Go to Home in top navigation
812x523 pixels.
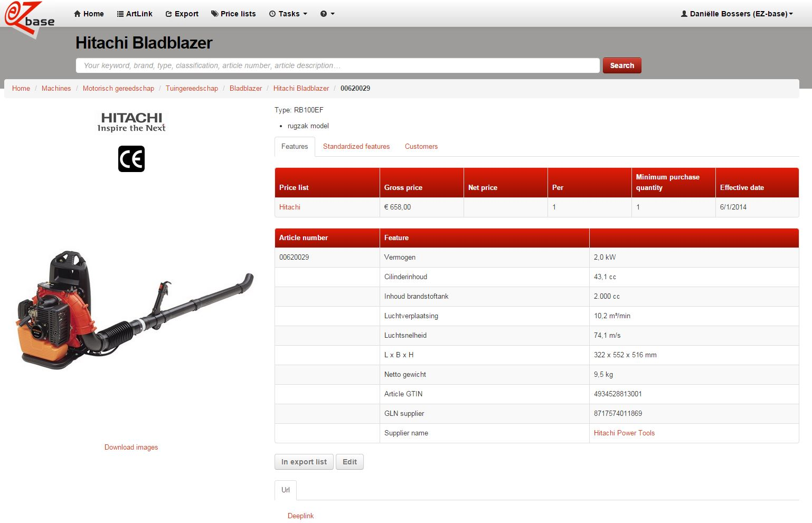click(89, 14)
